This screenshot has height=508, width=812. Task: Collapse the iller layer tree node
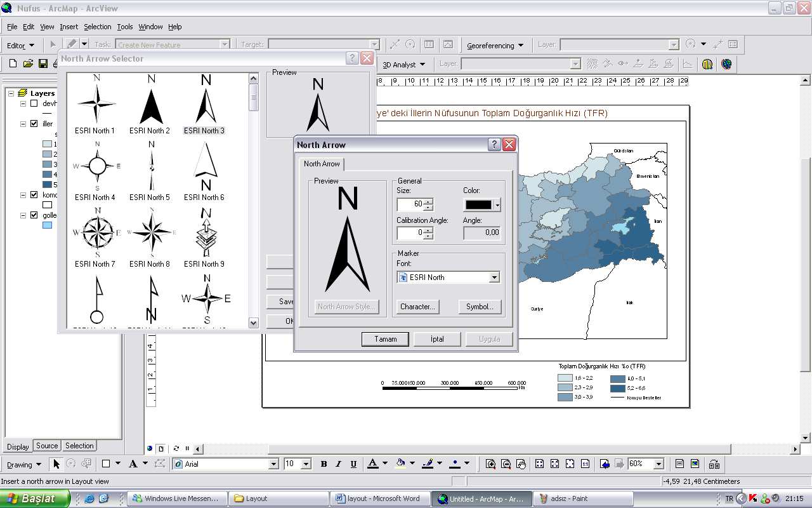tap(23, 124)
